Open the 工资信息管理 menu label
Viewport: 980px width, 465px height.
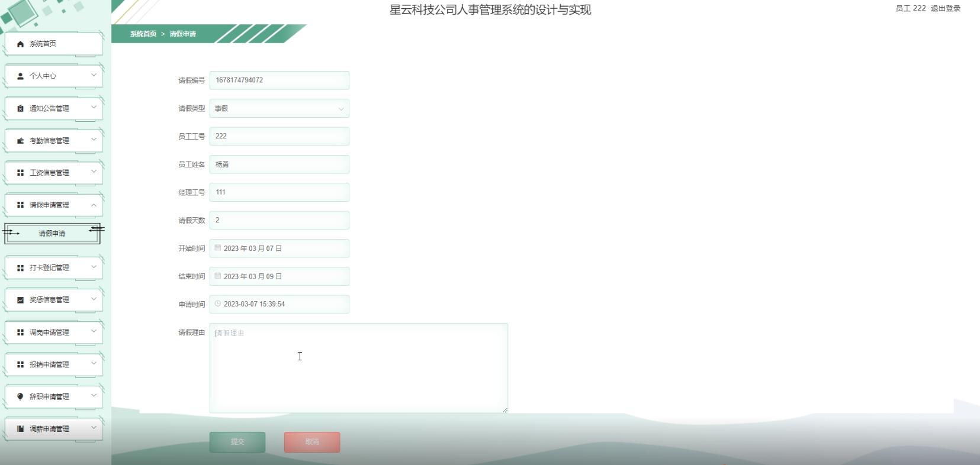[x=50, y=173]
